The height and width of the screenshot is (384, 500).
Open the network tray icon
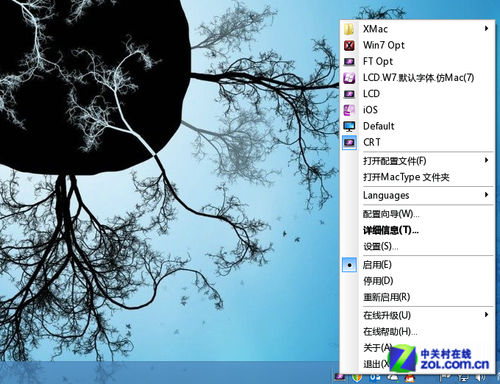point(463,378)
